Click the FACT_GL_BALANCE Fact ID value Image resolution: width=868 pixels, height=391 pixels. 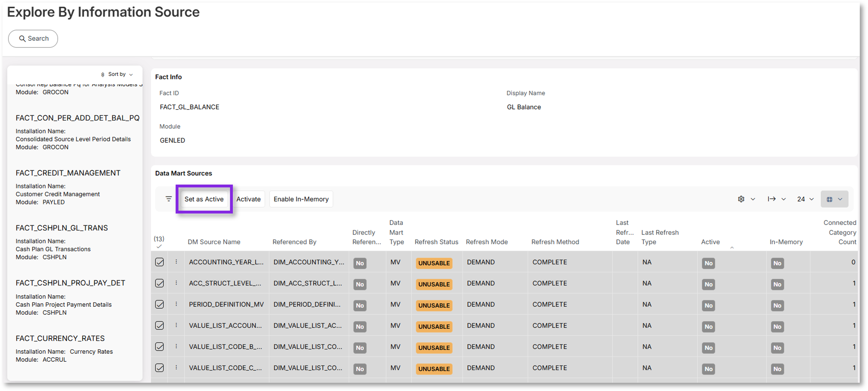pos(189,107)
